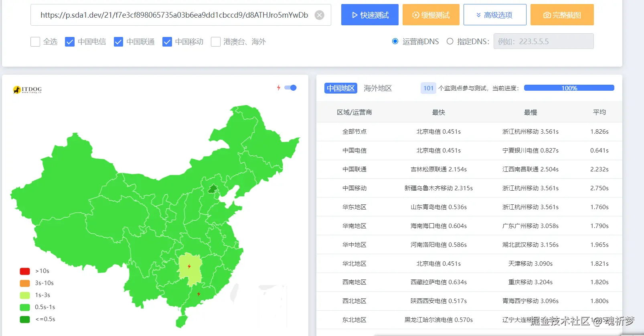Click 山东青岛电信 0.536s cell
644x336 pixels.
click(x=438, y=207)
